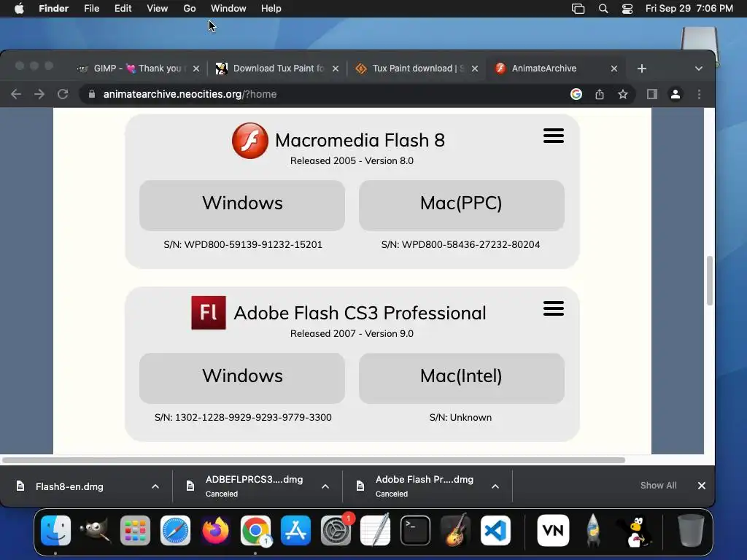Launch GIMP from the dock
This screenshot has width=747, height=560.
point(96,531)
